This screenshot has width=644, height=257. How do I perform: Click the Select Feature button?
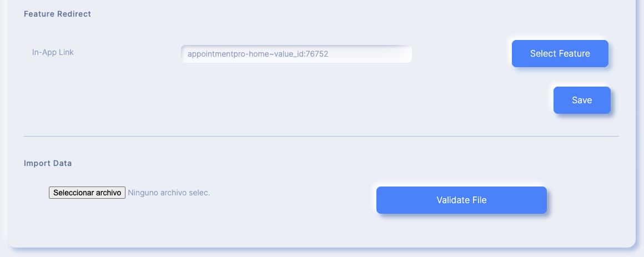click(x=560, y=53)
